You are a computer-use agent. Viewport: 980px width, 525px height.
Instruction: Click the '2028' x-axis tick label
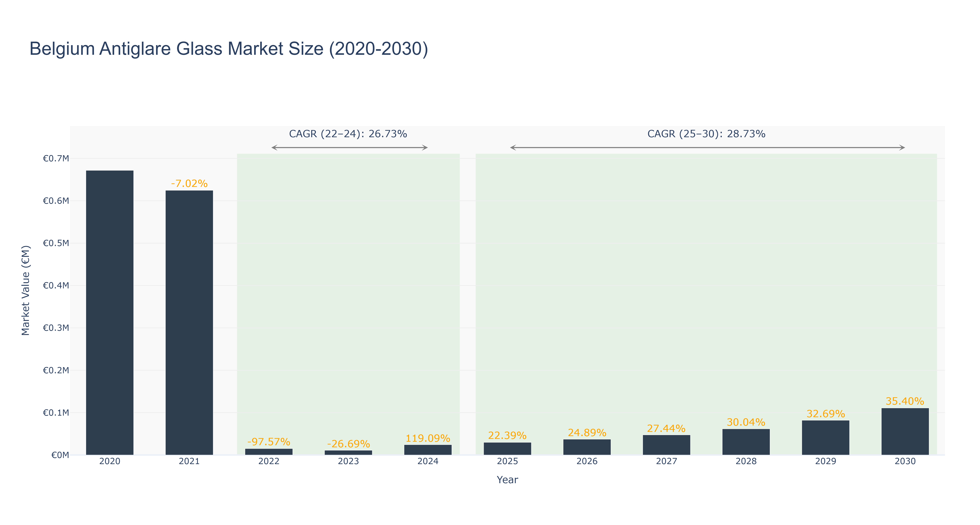[x=746, y=461]
